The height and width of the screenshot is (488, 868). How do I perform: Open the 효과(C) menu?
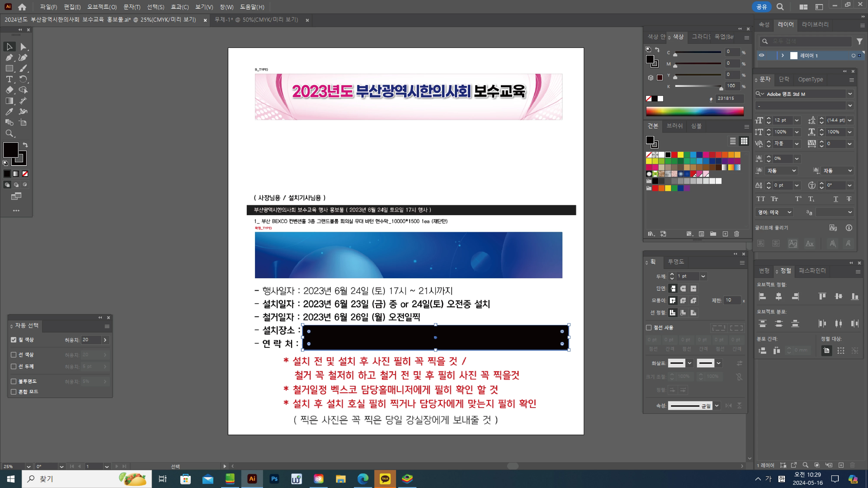(180, 7)
